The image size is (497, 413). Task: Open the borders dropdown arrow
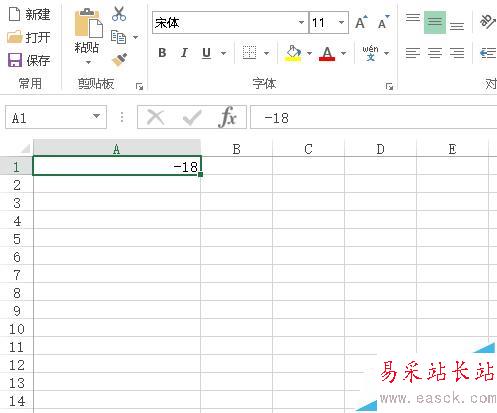tap(266, 53)
